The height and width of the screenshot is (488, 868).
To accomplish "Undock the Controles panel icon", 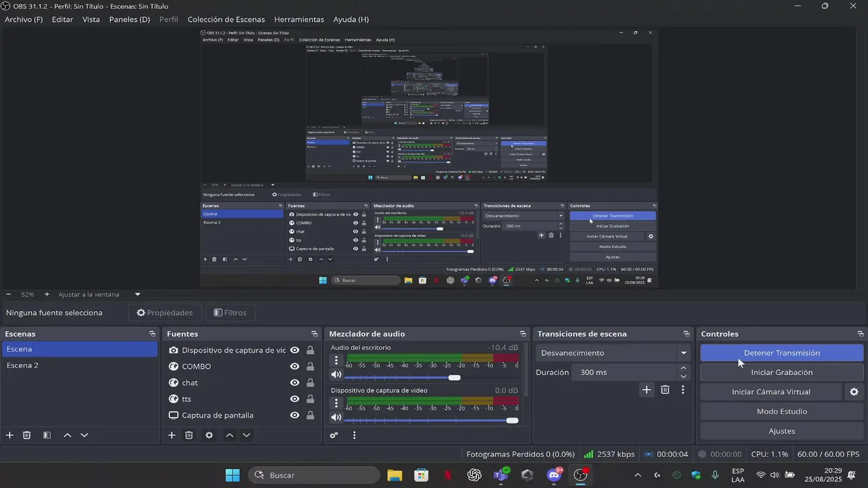I will [861, 333].
